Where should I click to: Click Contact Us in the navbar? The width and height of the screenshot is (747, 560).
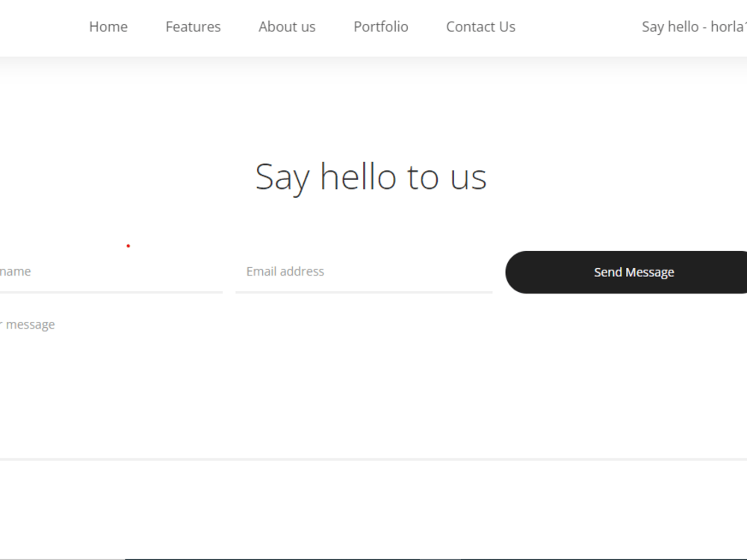(480, 27)
